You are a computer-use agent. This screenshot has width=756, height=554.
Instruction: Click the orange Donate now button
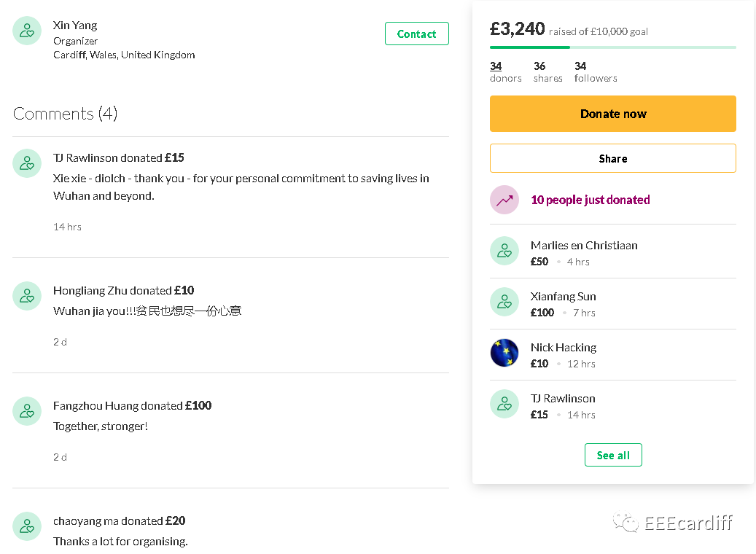pyautogui.click(x=613, y=114)
